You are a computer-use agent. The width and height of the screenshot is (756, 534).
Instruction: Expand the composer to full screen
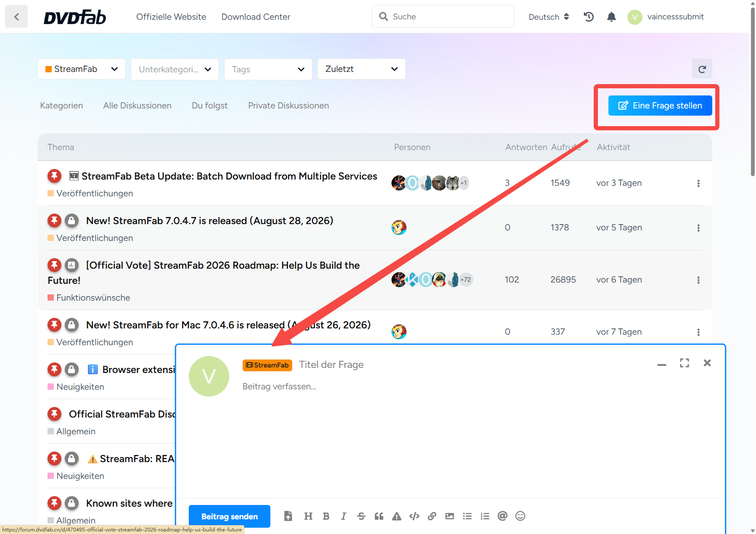685,363
